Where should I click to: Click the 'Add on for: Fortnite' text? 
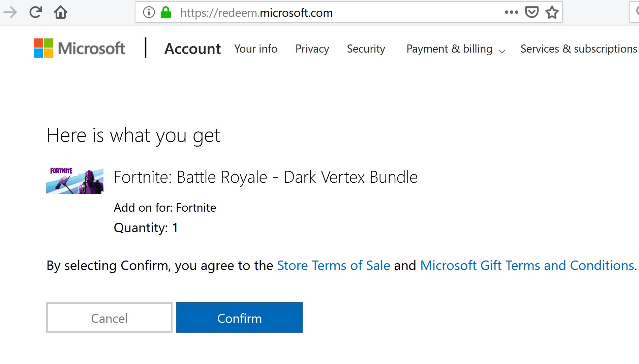tap(165, 208)
